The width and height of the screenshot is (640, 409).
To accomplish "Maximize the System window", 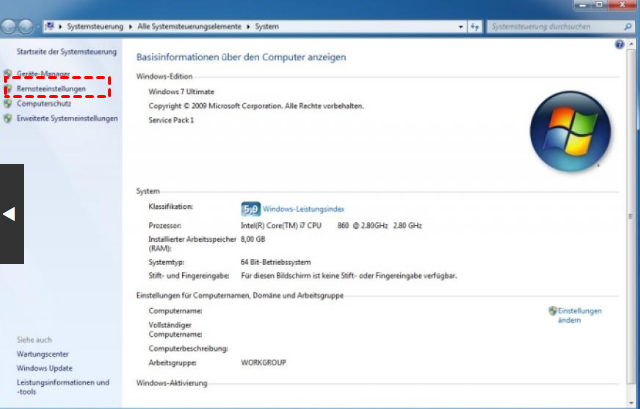I will [x=599, y=4].
